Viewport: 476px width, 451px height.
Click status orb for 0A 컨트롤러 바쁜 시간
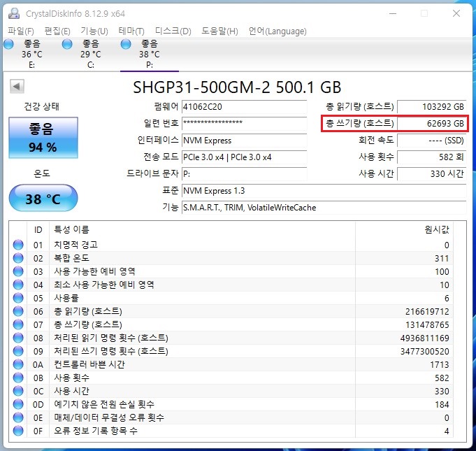[18, 364]
